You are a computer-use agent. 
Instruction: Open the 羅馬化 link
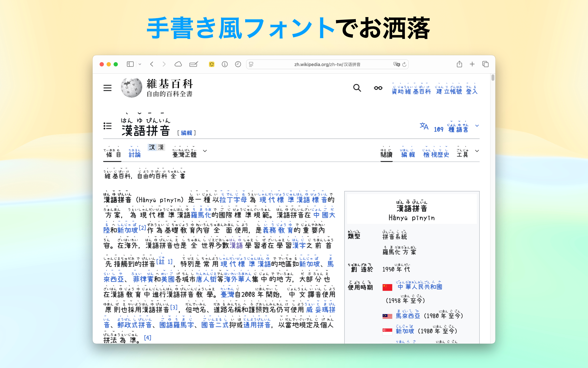click(201, 215)
